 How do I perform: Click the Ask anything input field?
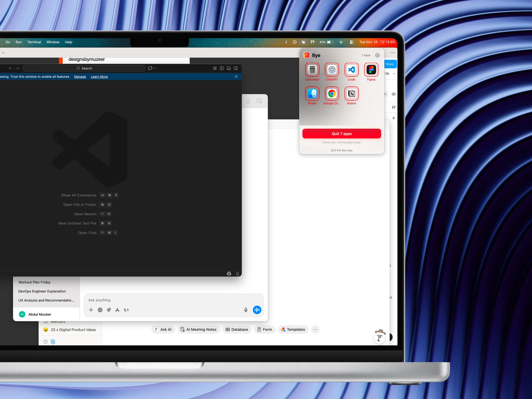pos(166,300)
